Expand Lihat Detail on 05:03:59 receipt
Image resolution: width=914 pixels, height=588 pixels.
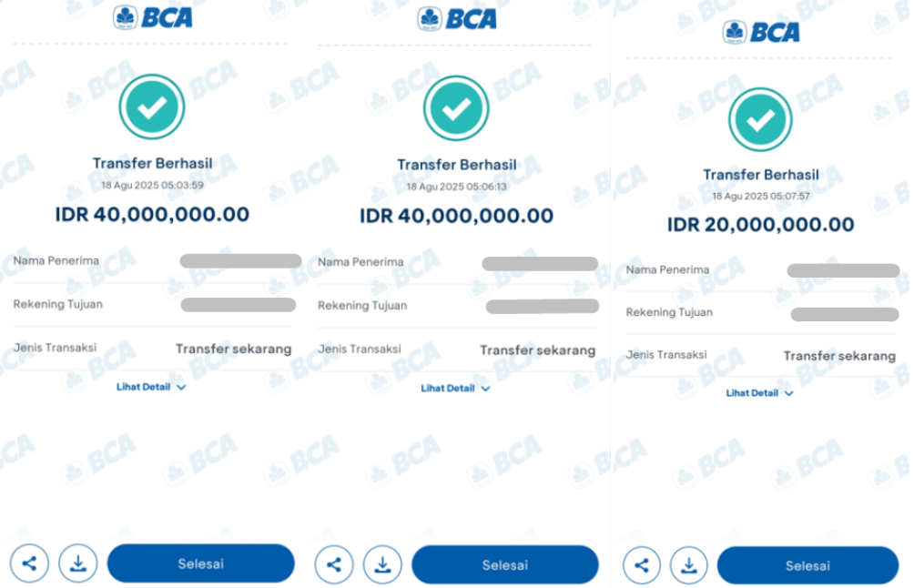[x=151, y=387]
